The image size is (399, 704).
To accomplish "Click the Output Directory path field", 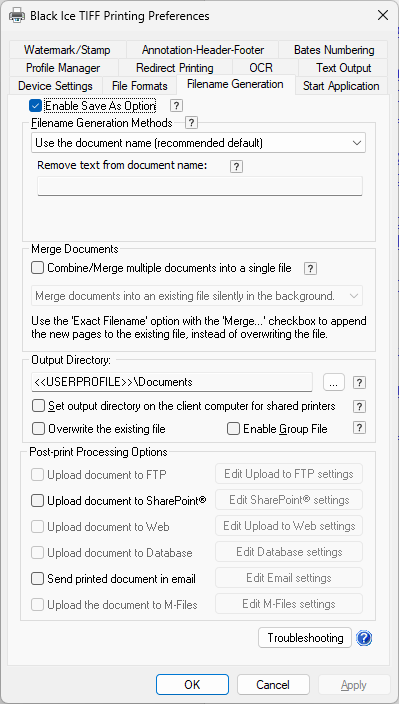I will [172, 382].
